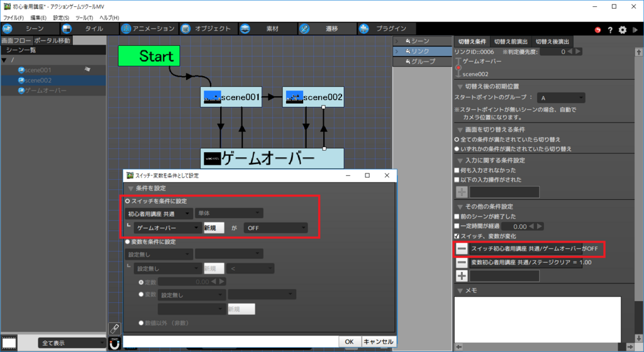Uncheck スイッチ、変数が変化 checkbox

(457, 236)
